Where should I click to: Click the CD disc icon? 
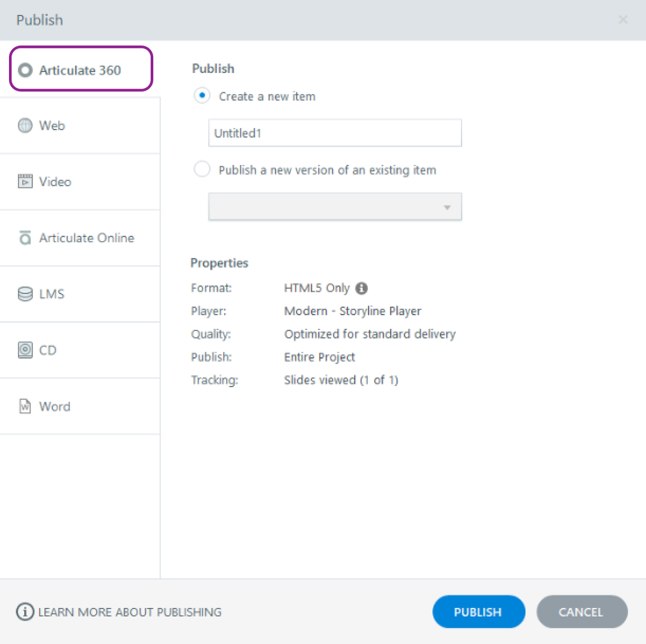pos(25,350)
